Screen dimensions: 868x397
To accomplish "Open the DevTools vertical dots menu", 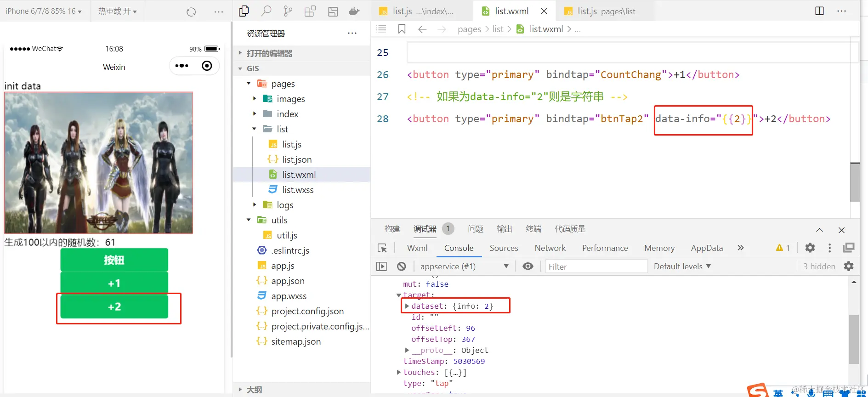I will coord(829,248).
